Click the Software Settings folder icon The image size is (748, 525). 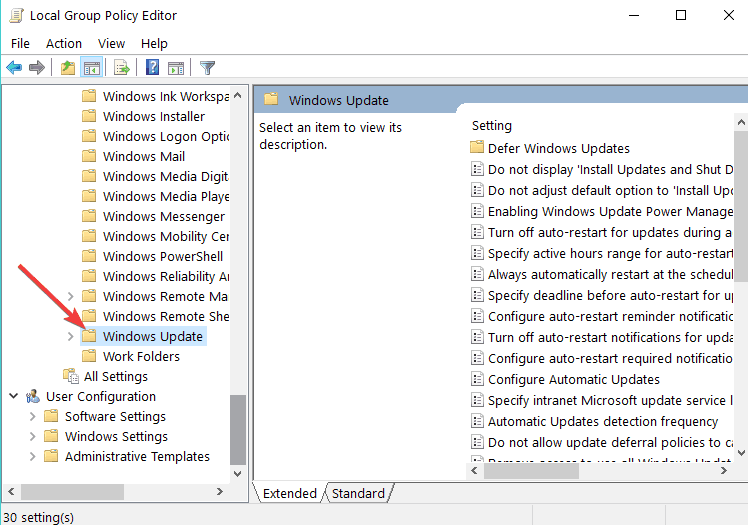tap(51, 416)
